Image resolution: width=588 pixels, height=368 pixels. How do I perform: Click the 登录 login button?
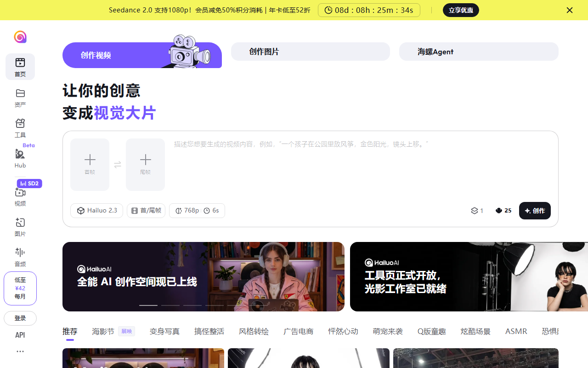(20, 318)
